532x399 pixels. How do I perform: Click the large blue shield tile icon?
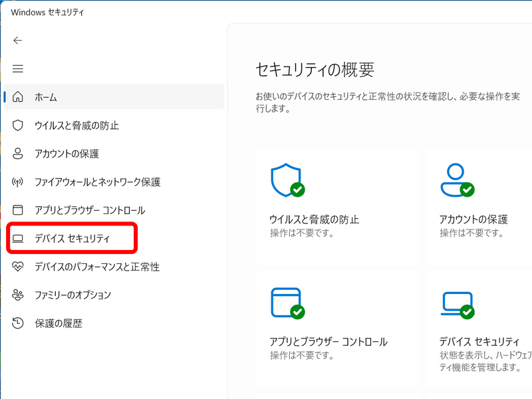pos(288,180)
